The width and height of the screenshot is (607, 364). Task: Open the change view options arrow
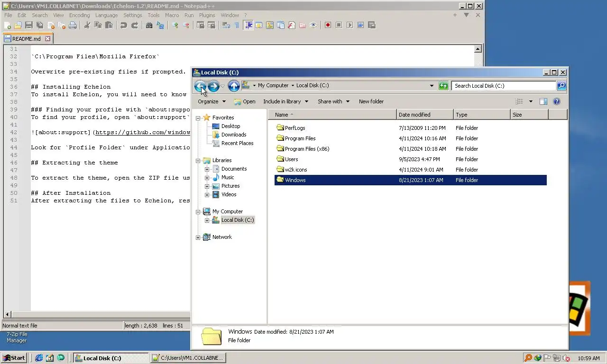[x=531, y=101]
